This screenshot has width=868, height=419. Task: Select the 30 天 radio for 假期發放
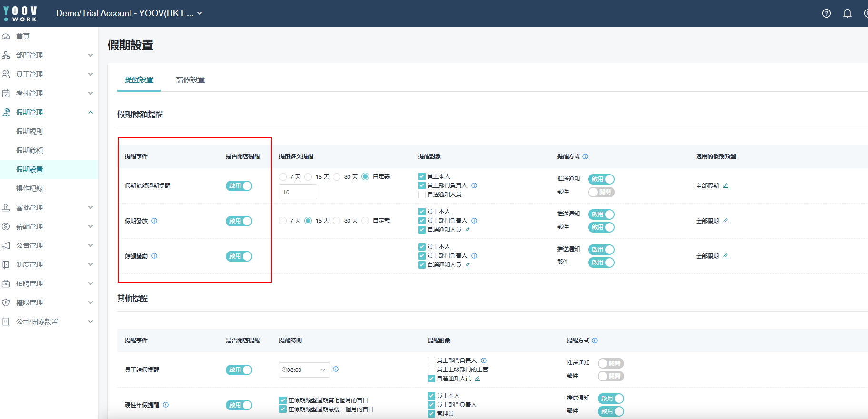pyautogui.click(x=337, y=221)
